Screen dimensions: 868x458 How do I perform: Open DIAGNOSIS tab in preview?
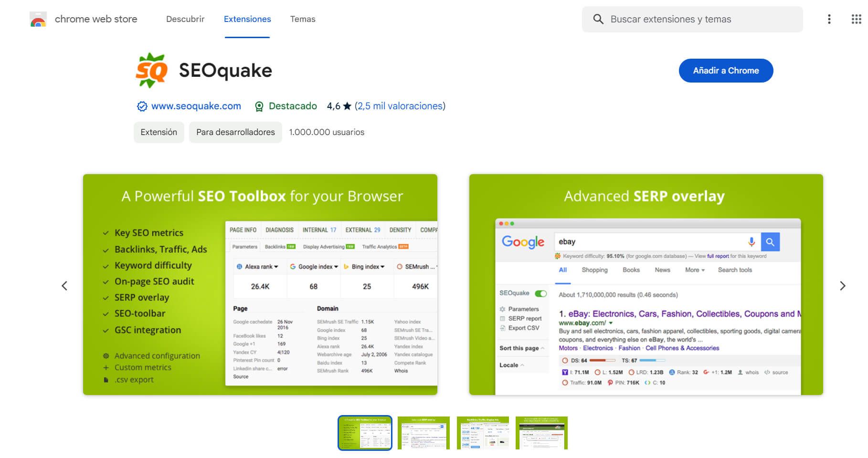279,230
